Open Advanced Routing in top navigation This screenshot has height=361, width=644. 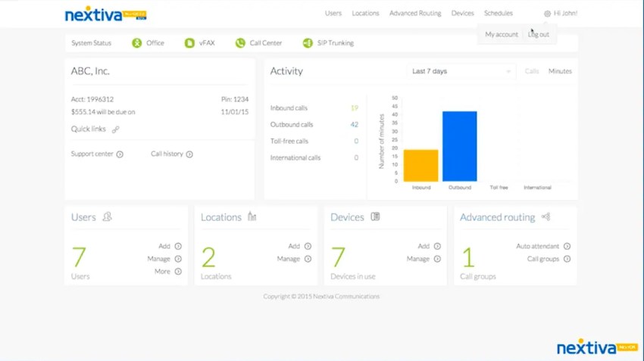[x=415, y=13]
